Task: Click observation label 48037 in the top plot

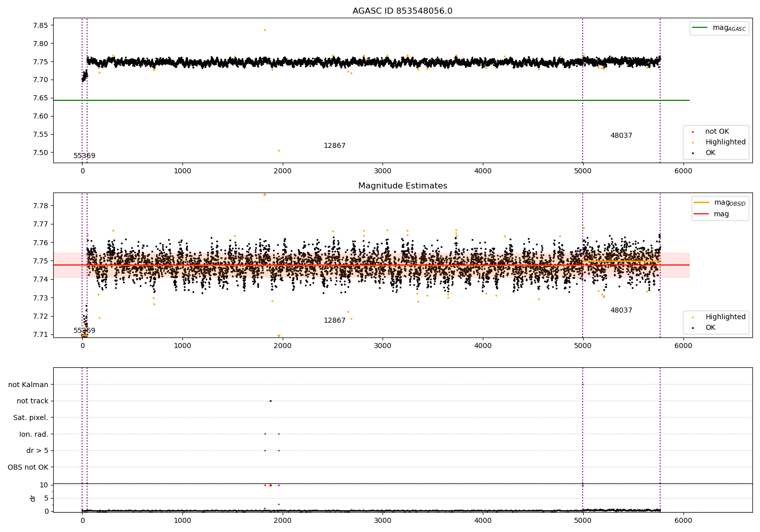Action: pyautogui.click(x=621, y=136)
